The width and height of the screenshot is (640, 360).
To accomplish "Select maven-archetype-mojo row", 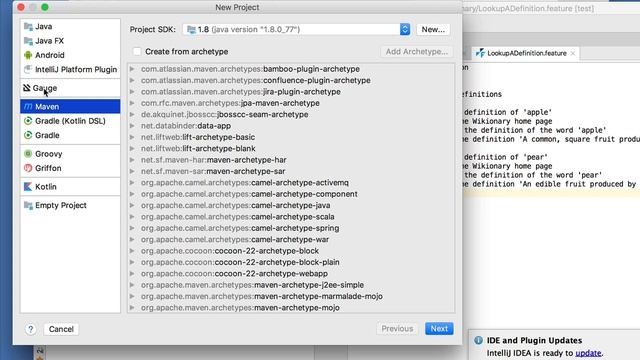I will tap(291, 308).
